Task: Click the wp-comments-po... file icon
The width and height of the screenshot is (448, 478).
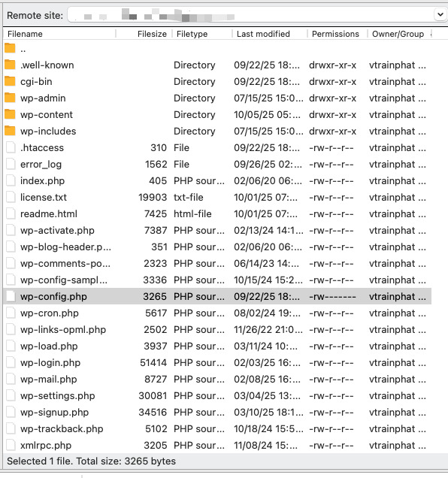Action: [x=11, y=263]
